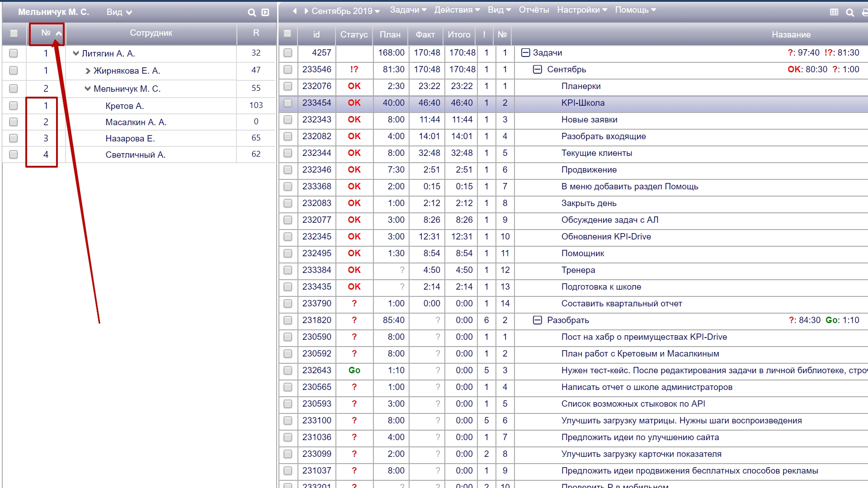Go to previous month arrow
This screenshot has height=488, width=868.
point(295,11)
